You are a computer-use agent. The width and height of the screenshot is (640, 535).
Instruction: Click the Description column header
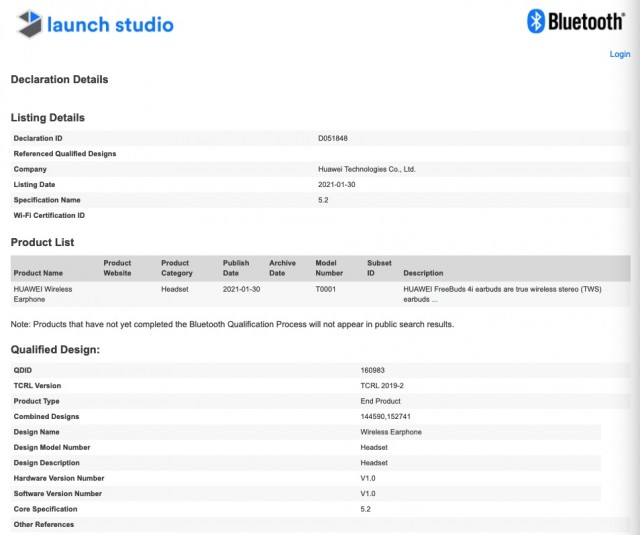(423, 273)
